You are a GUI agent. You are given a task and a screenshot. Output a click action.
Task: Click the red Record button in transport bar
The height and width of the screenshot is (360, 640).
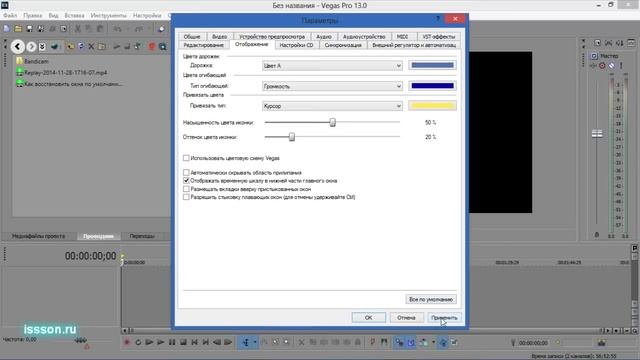(127, 342)
